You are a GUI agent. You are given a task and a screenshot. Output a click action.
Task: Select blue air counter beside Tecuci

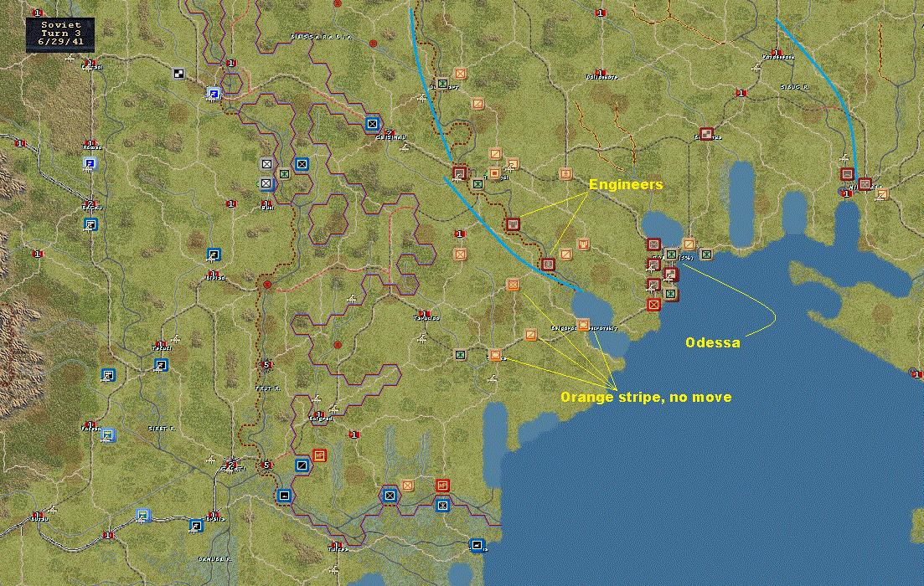(160, 366)
